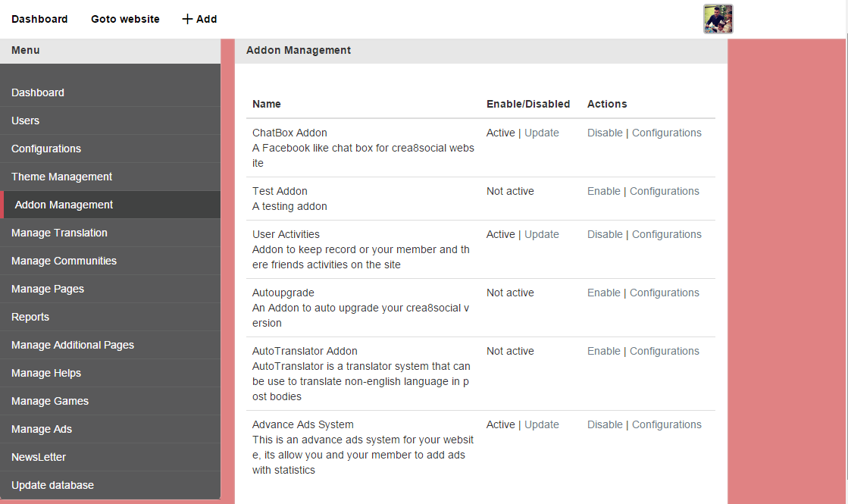The width and height of the screenshot is (848, 504).
Task: Enable the Test Addon
Action: click(x=603, y=192)
